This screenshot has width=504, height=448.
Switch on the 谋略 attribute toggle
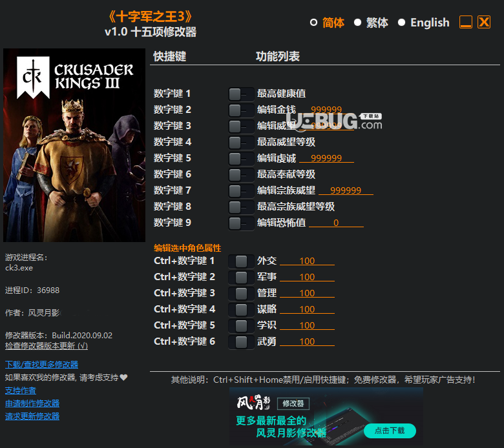241,310
